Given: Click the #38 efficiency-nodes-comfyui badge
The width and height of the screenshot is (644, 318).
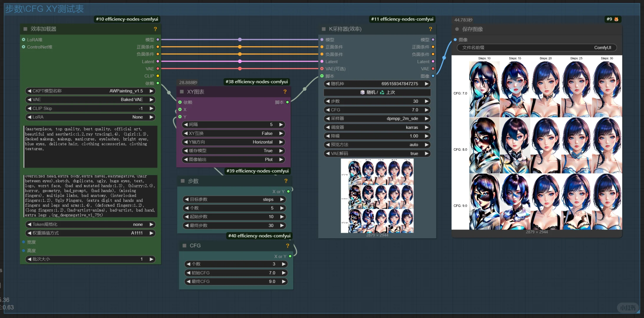Looking at the screenshot, I should tap(256, 82).
